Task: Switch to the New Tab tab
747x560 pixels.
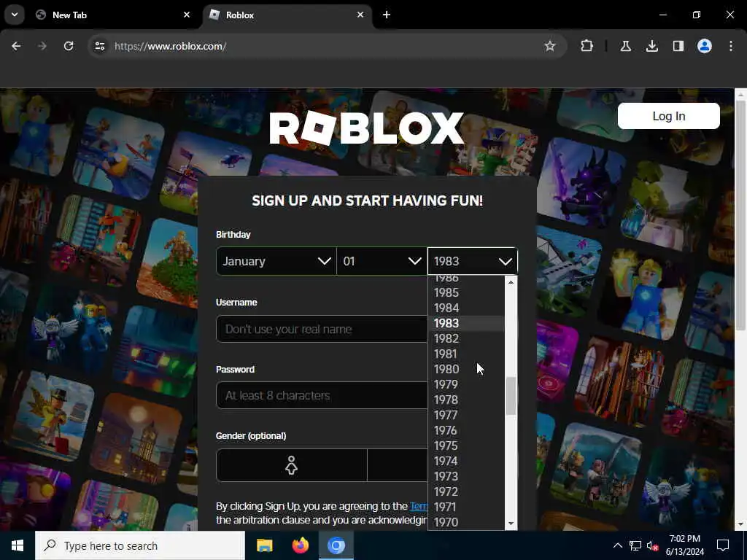Action: coord(113,15)
